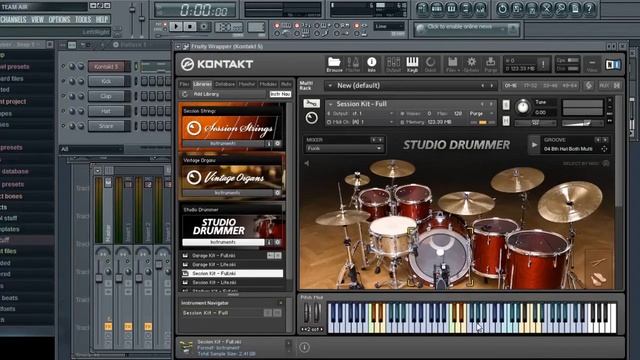Open the All channel filter dropdown

tap(91, 149)
